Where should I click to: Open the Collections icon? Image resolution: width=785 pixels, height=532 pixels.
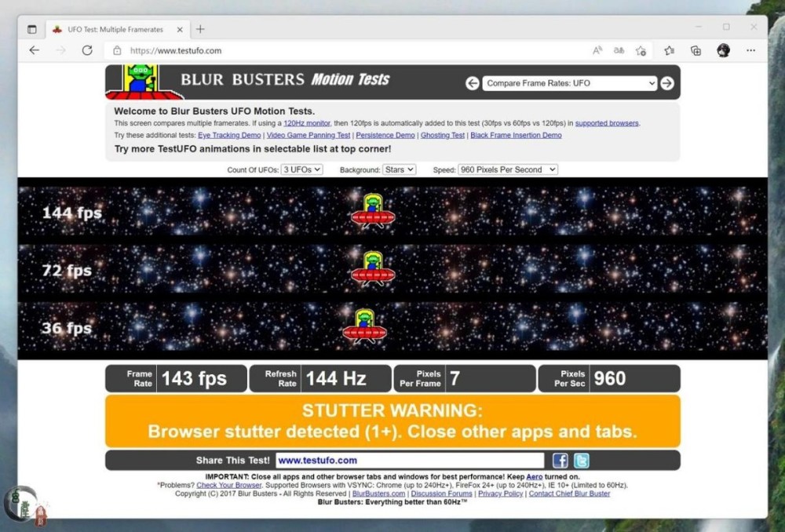click(x=696, y=50)
